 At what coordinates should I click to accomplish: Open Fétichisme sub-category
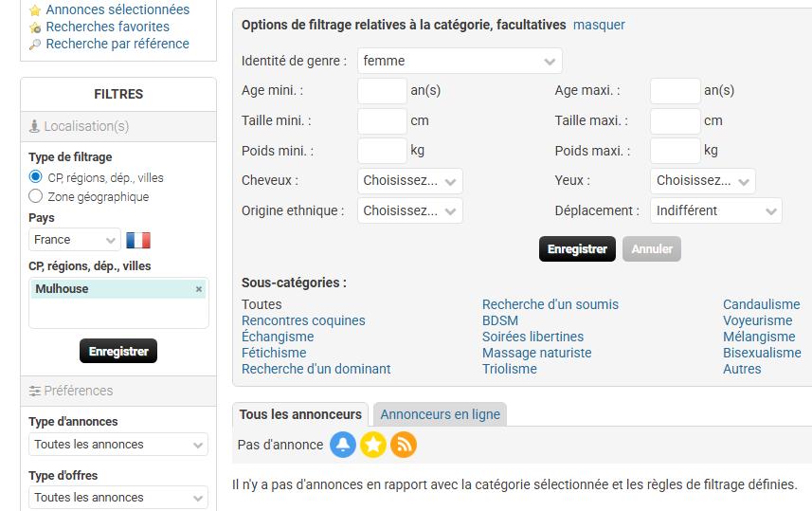(274, 353)
